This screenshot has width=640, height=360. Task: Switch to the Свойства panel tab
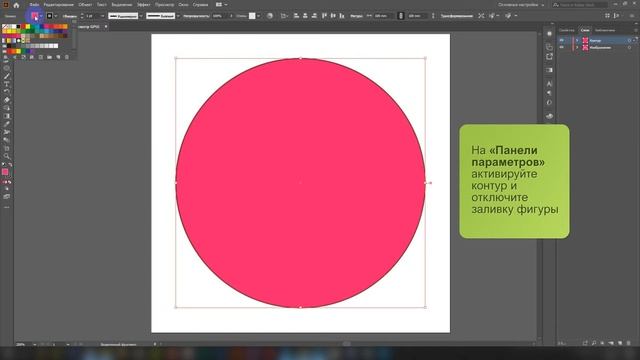(x=567, y=30)
